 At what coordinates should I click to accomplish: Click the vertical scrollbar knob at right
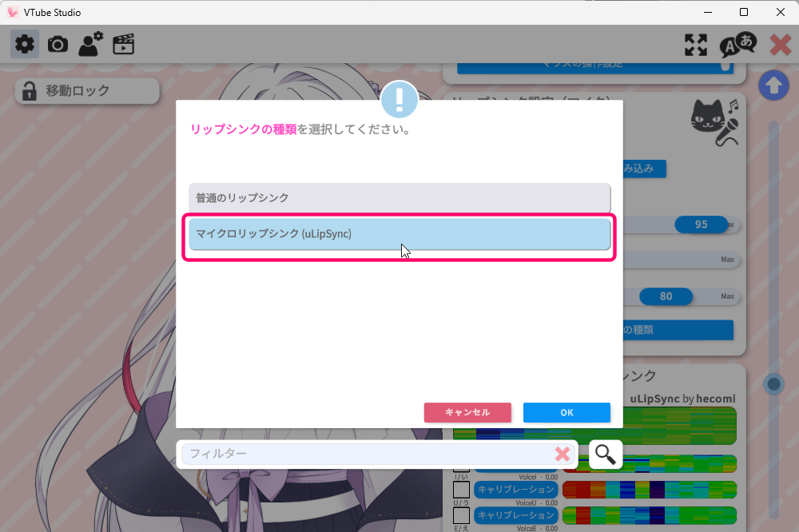(773, 384)
